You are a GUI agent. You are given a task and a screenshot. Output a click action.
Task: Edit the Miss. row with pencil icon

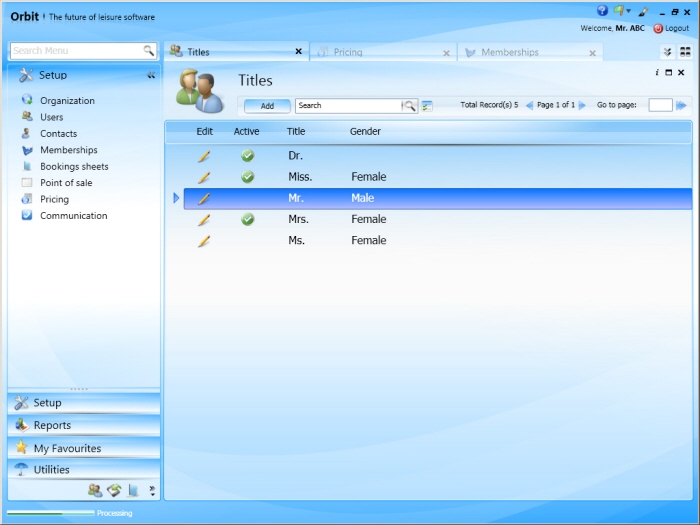click(204, 177)
